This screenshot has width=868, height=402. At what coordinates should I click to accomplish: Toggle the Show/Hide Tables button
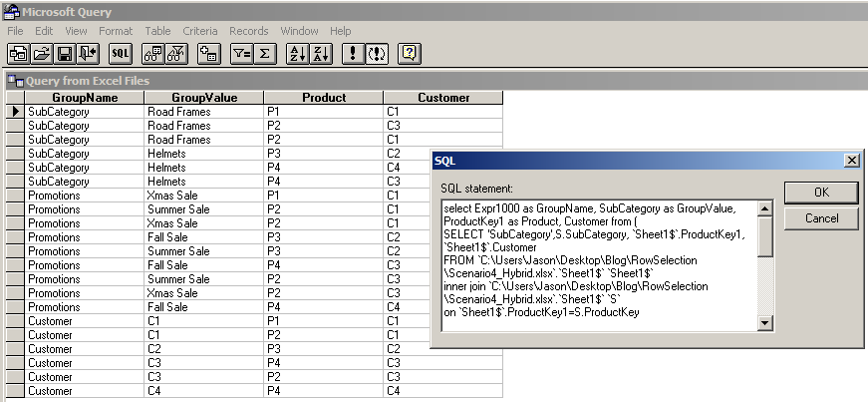click(153, 53)
